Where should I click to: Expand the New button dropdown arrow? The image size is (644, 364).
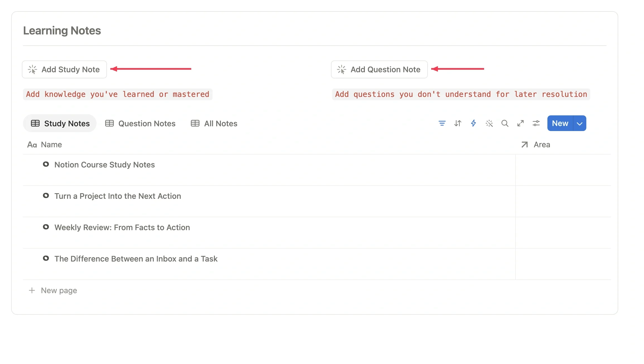pos(580,123)
